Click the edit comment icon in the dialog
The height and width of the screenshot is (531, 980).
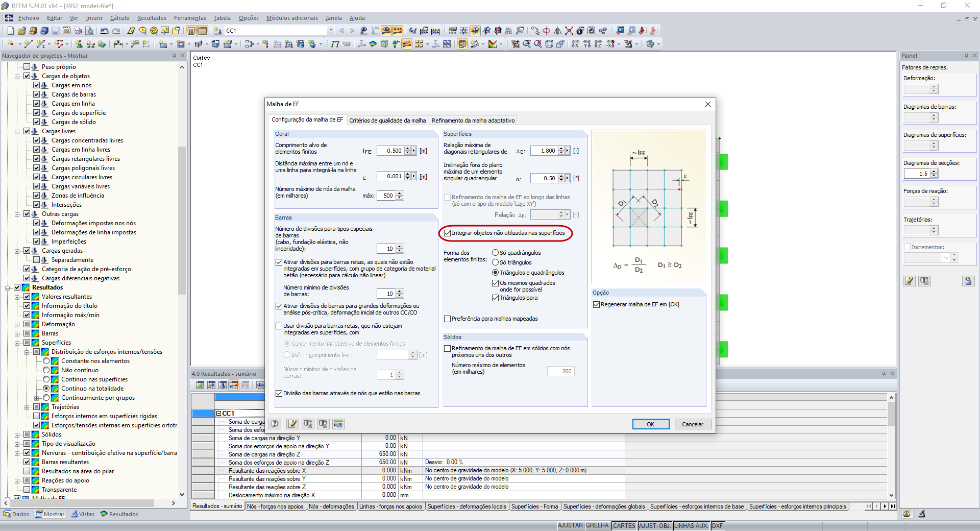(x=292, y=424)
